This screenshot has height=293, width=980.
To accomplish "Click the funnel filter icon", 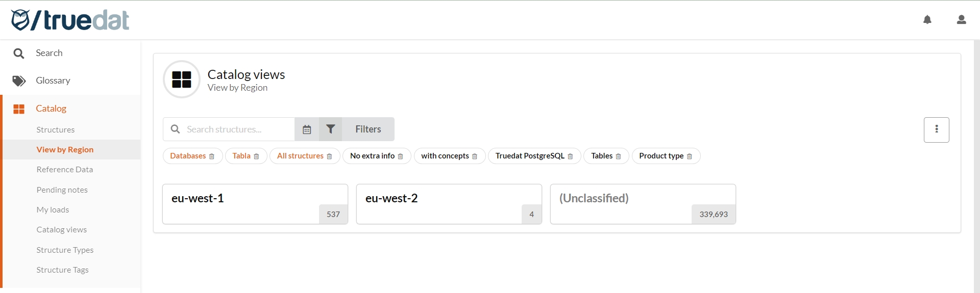I will click(331, 129).
